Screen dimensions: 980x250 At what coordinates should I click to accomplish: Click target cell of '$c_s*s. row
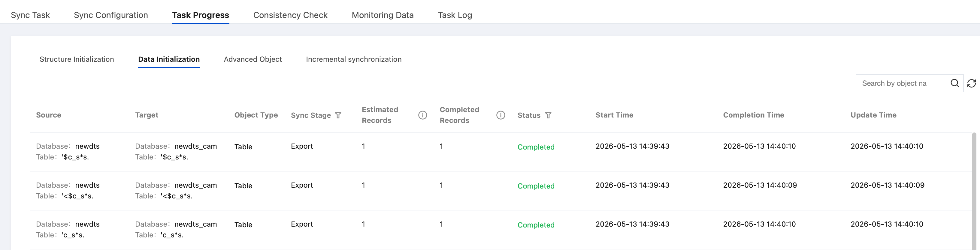[x=176, y=152]
